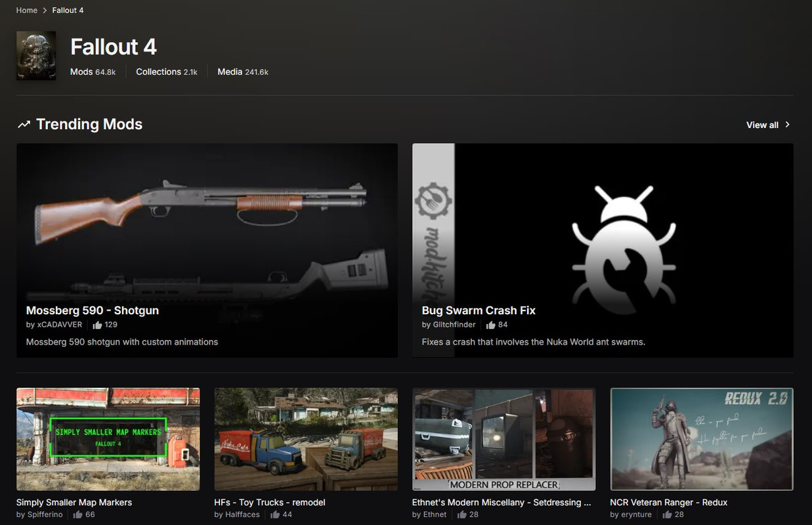The image size is (812, 525).
Task: Open the Collections 2.1k section
Action: [167, 72]
